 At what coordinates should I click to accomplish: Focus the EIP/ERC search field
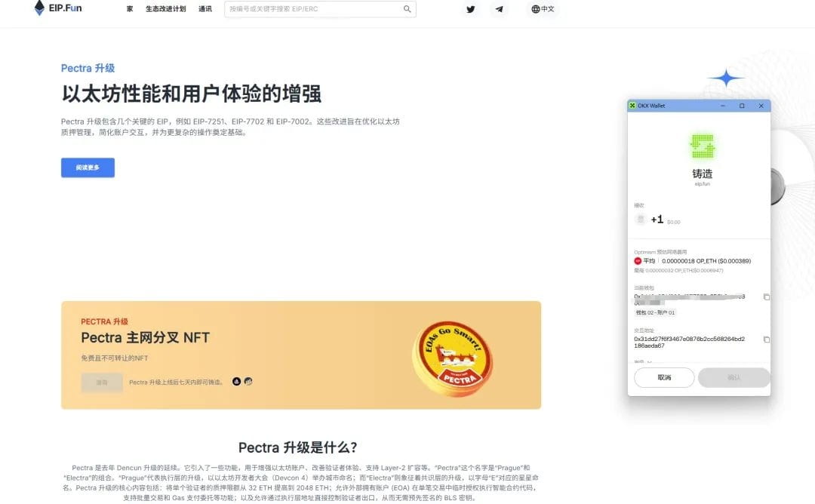pyautogui.click(x=320, y=9)
